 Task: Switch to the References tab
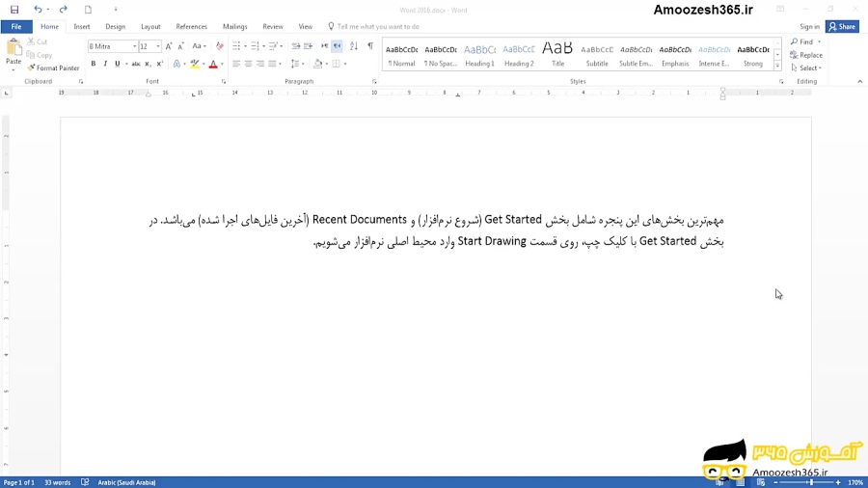pos(192,27)
